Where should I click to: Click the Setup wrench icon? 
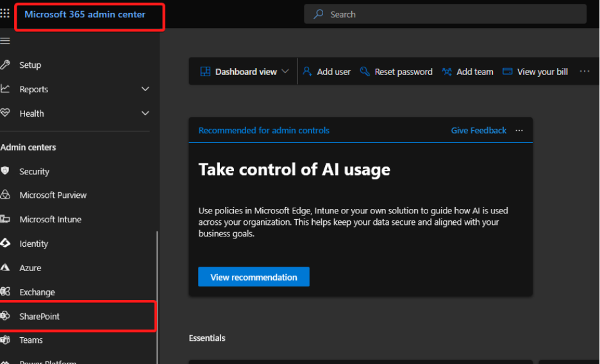5,65
